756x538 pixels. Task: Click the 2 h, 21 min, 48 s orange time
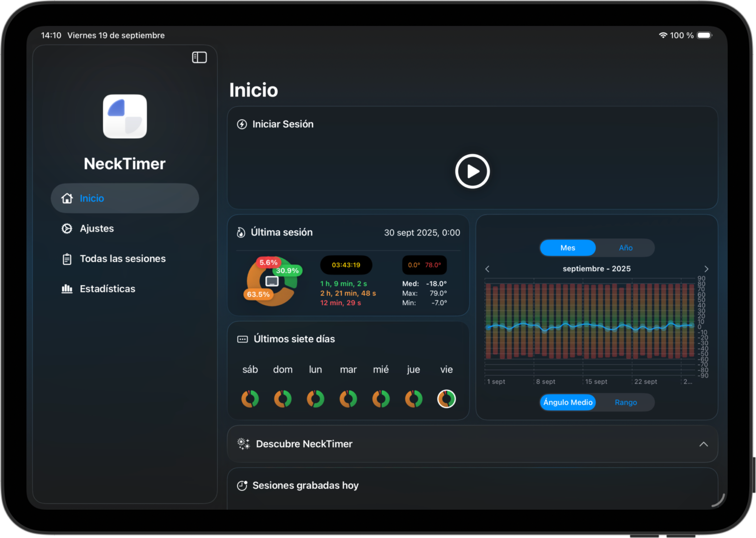[x=348, y=293]
